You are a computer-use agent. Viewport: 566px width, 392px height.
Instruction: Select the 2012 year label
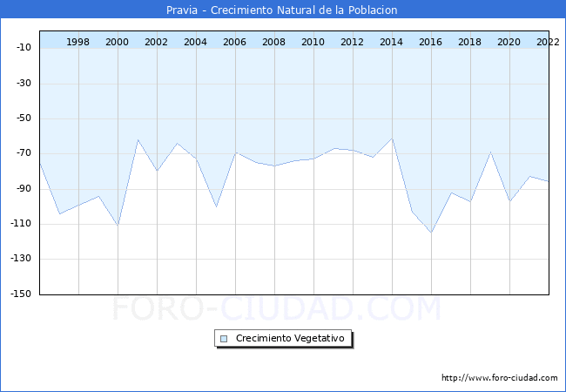[352, 42]
